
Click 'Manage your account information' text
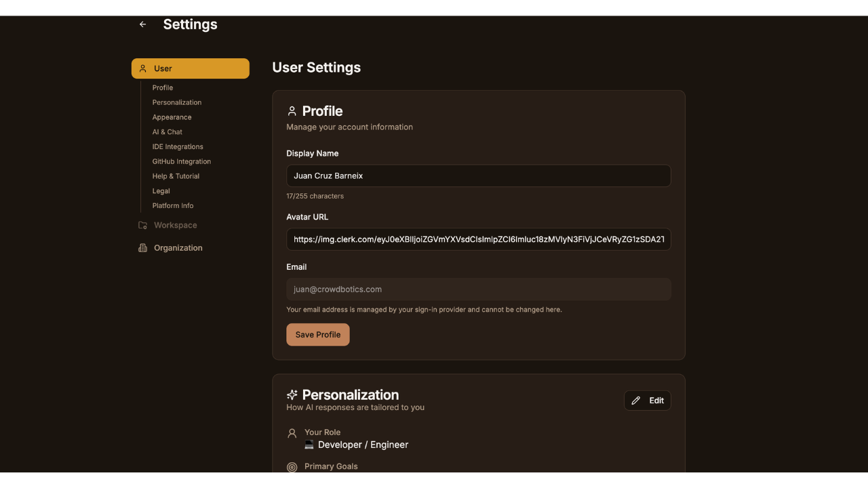[350, 127]
